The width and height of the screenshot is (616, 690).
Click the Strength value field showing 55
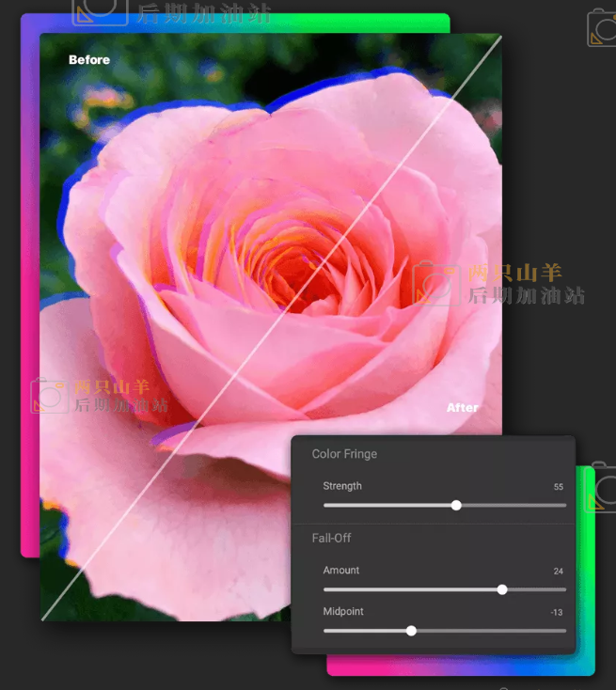[558, 487]
